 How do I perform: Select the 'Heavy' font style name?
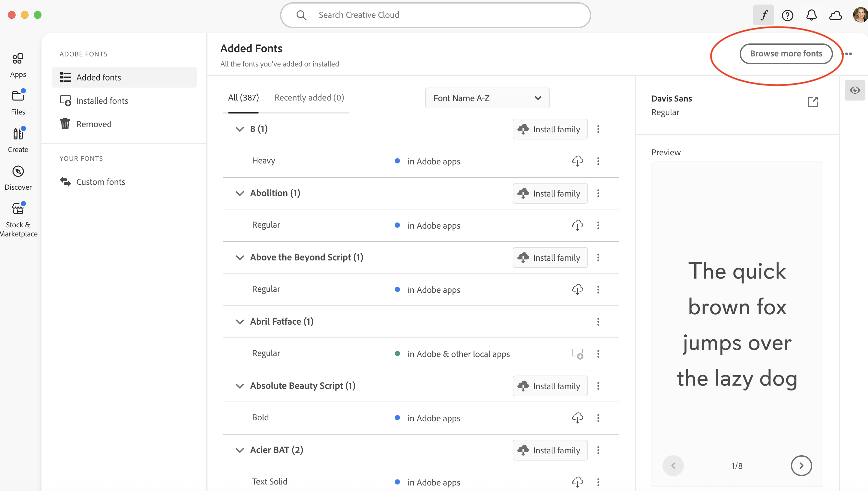pyautogui.click(x=264, y=161)
